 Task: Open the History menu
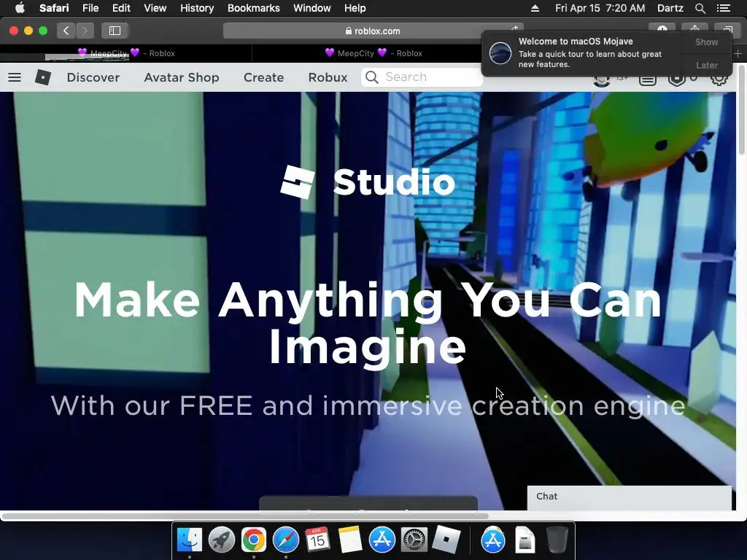click(x=197, y=8)
